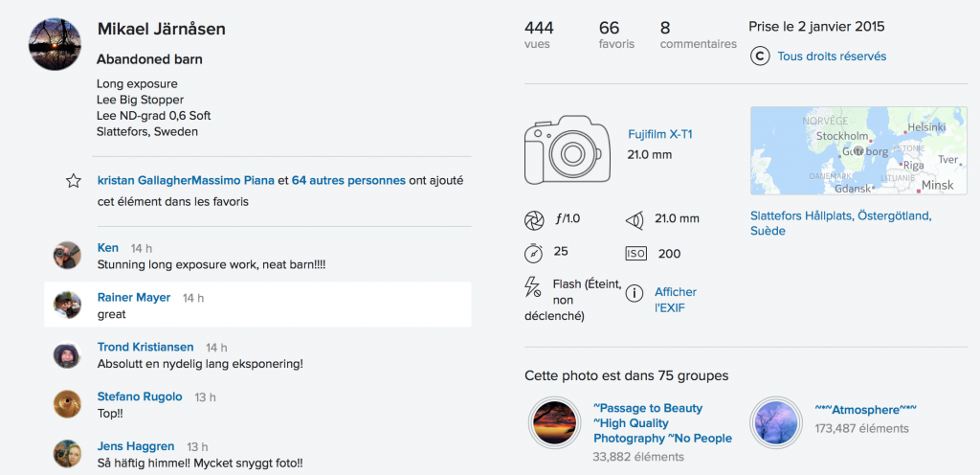Click the EXIF info icon

[634, 294]
